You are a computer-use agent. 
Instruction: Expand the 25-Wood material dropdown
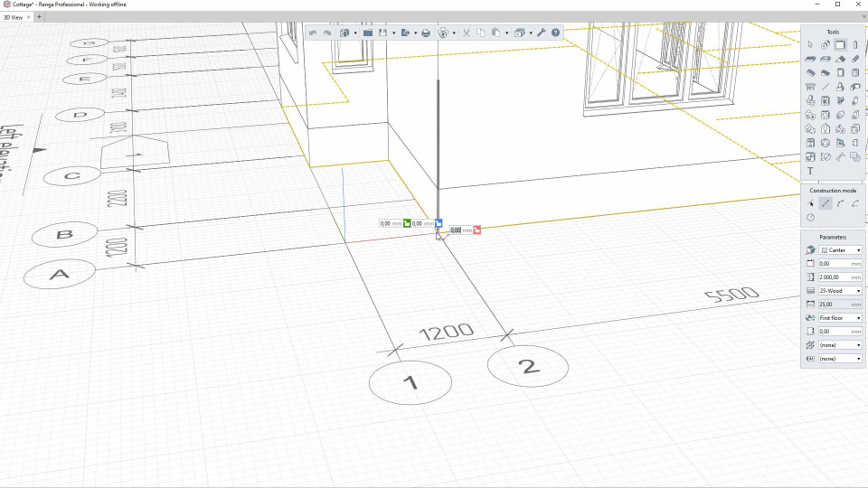tap(839, 291)
